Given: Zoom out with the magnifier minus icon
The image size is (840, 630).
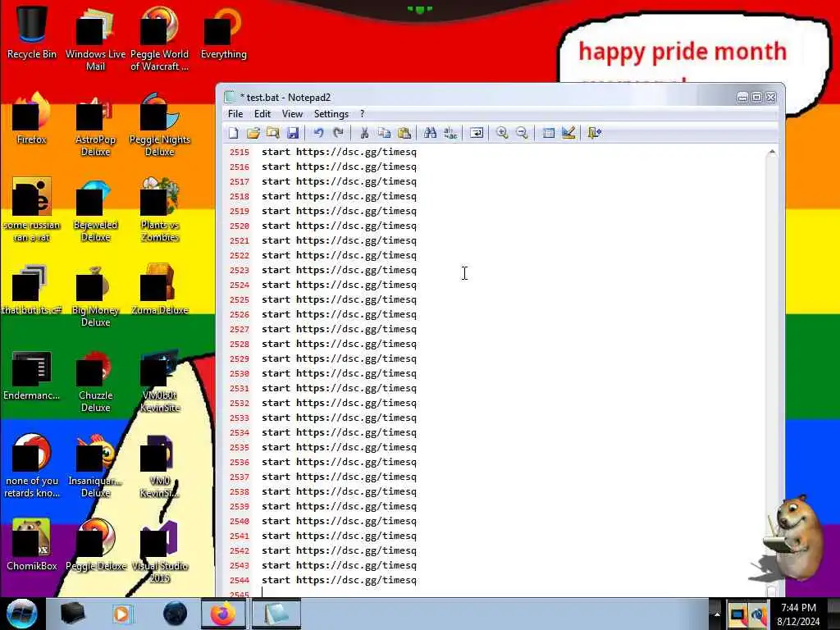Looking at the screenshot, I should pyautogui.click(x=522, y=133).
